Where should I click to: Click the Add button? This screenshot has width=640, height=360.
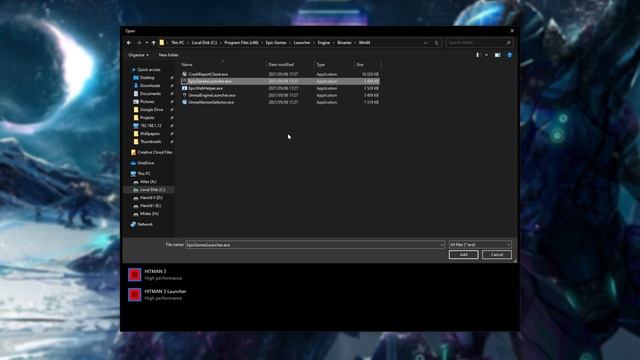[463, 255]
